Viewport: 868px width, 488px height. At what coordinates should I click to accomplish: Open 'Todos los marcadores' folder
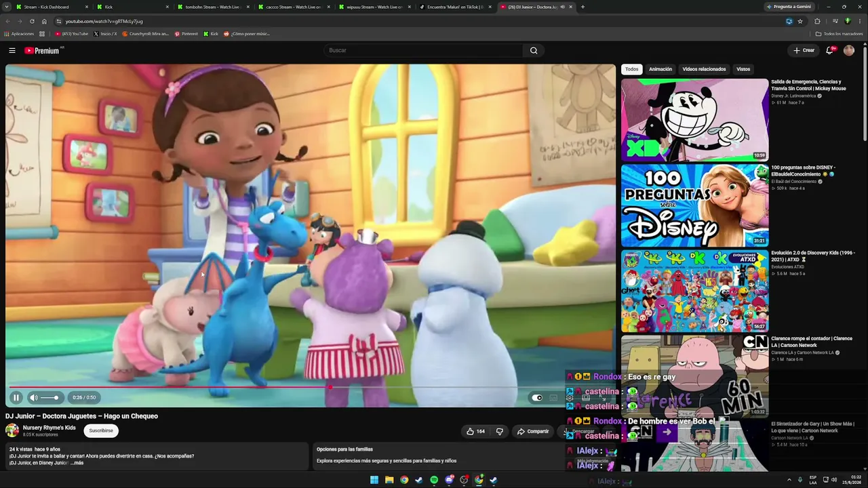click(x=840, y=34)
